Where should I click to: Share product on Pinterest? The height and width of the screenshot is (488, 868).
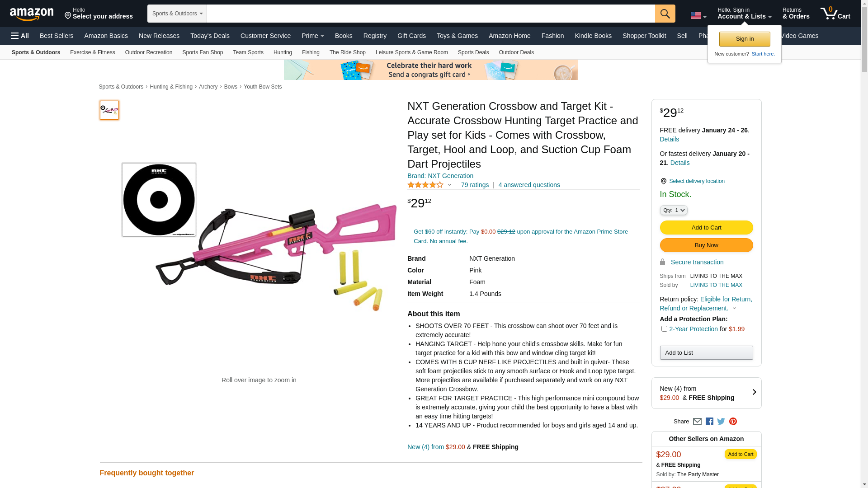click(x=733, y=422)
